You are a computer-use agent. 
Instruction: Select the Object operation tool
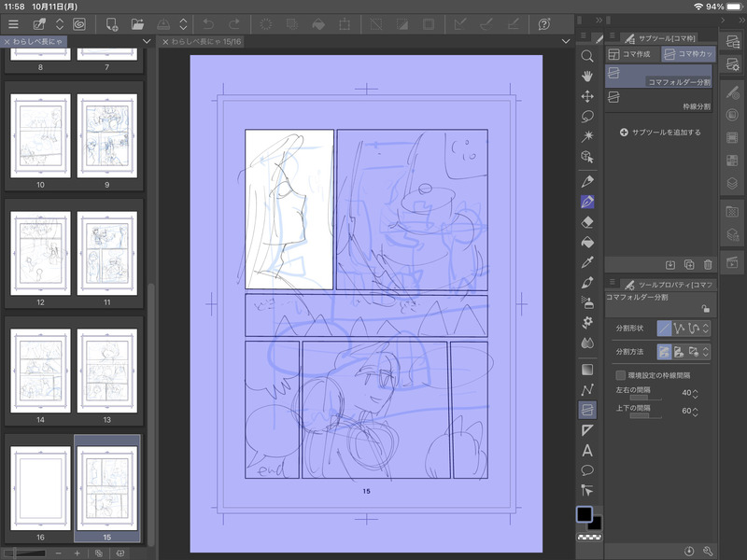click(x=587, y=157)
